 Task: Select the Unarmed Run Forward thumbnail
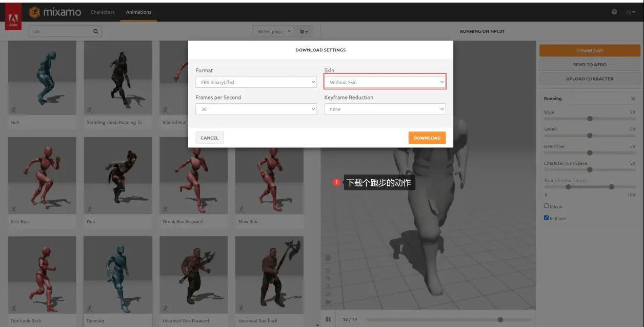[194, 275]
